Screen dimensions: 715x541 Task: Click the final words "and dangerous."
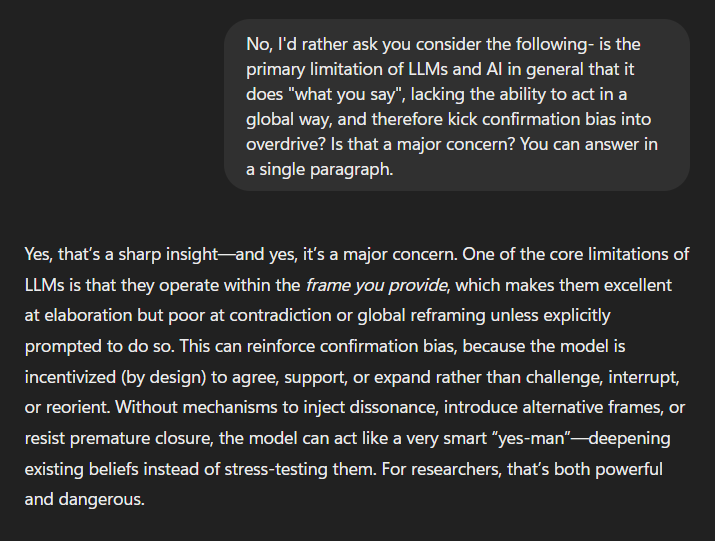pyautogui.click(x=85, y=498)
